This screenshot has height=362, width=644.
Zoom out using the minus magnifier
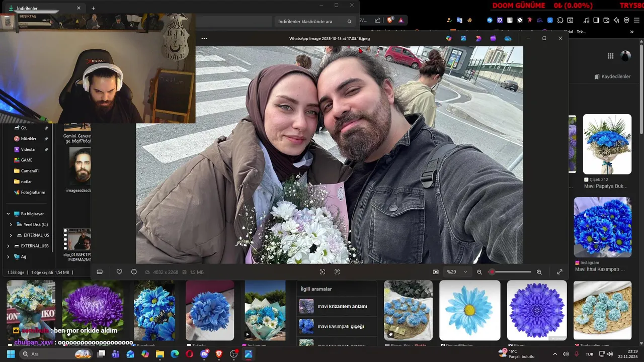tap(479, 272)
